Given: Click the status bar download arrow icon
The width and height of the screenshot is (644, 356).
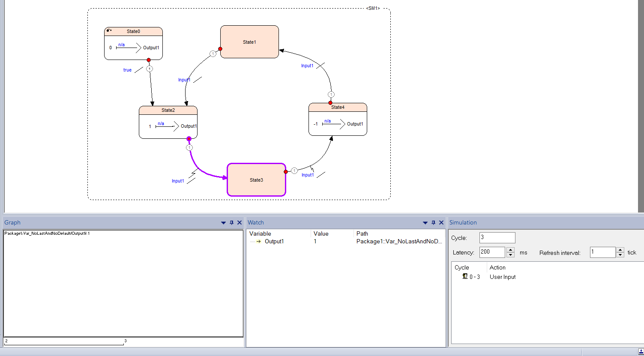Looking at the screenshot, I should tap(641, 352).
